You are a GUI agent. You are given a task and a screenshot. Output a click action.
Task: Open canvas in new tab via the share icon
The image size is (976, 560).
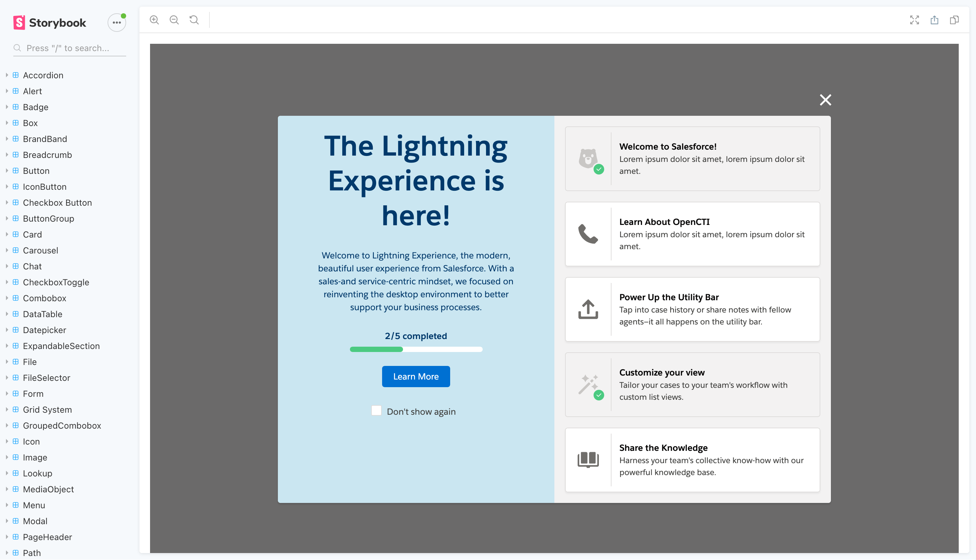coord(935,20)
